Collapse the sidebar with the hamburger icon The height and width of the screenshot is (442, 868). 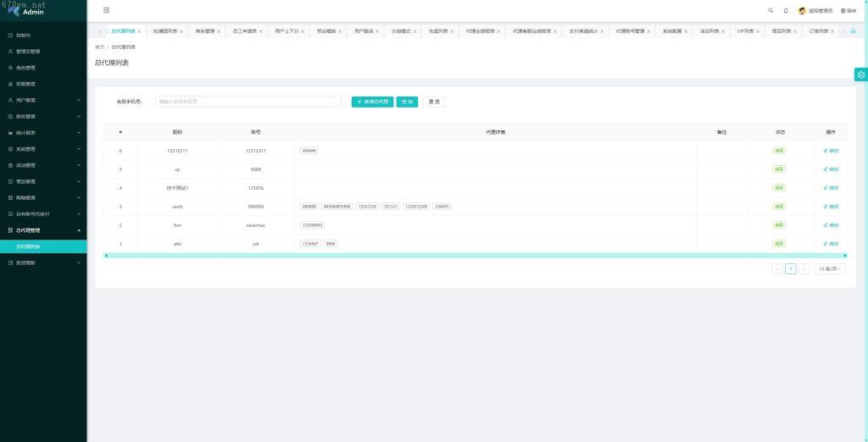pos(106,10)
